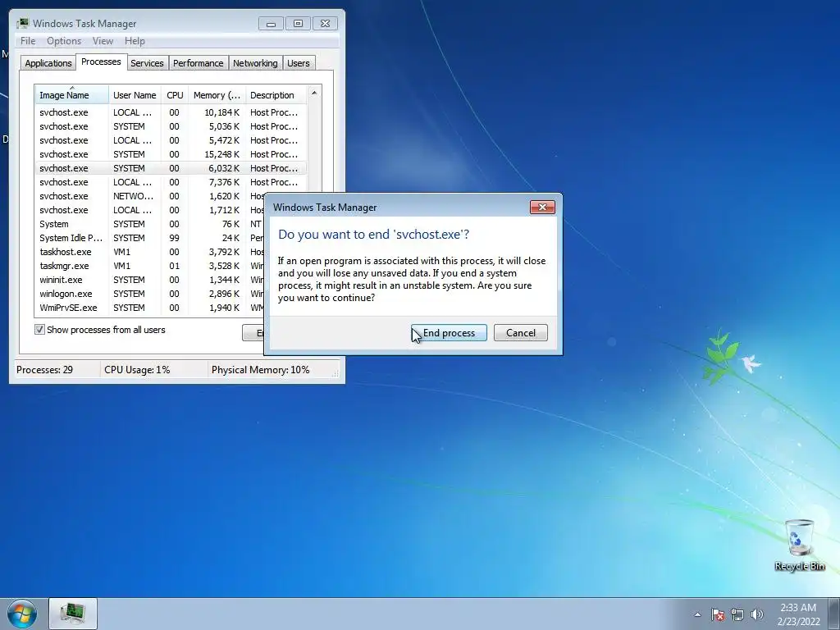Click the Task Manager taskbar button
840x630 pixels.
(73, 614)
